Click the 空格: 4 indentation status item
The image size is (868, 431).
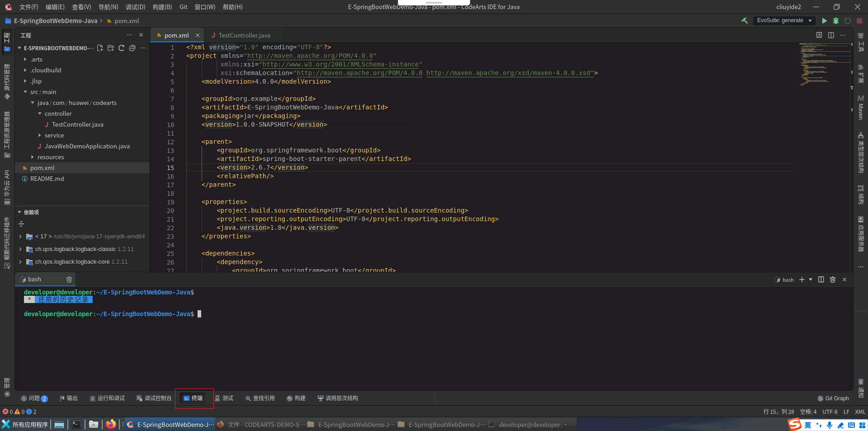tap(808, 412)
